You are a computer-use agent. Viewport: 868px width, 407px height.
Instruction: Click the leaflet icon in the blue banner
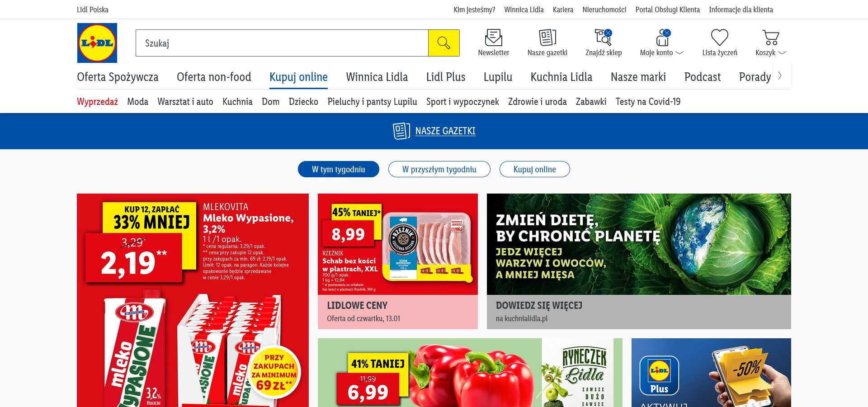point(401,131)
